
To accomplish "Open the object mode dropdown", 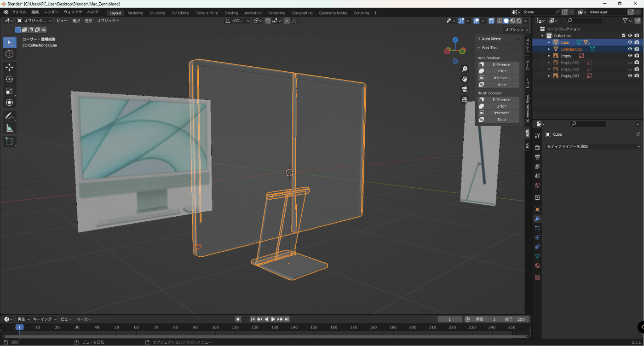I will click(x=35, y=21).
